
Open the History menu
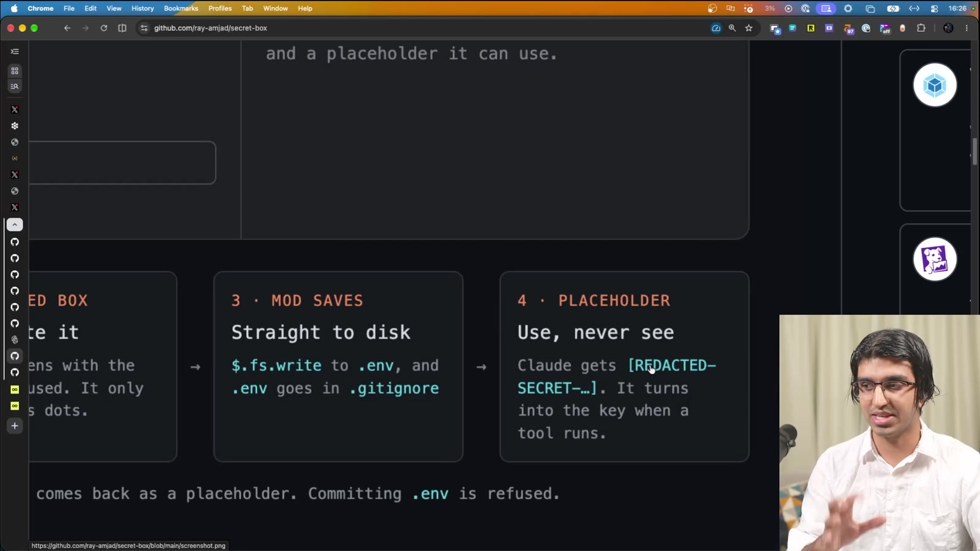tap(143, 9)
